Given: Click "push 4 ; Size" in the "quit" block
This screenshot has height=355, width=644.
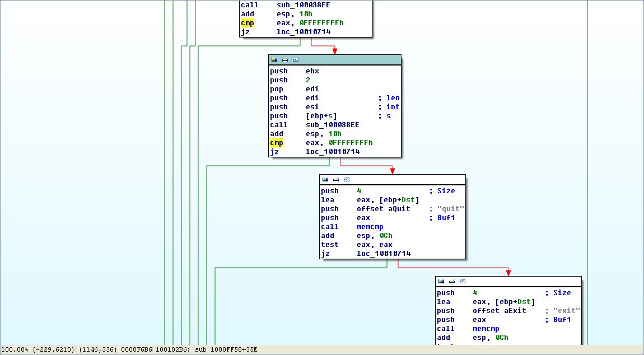Looking at the screenshot, I should 388,191.
